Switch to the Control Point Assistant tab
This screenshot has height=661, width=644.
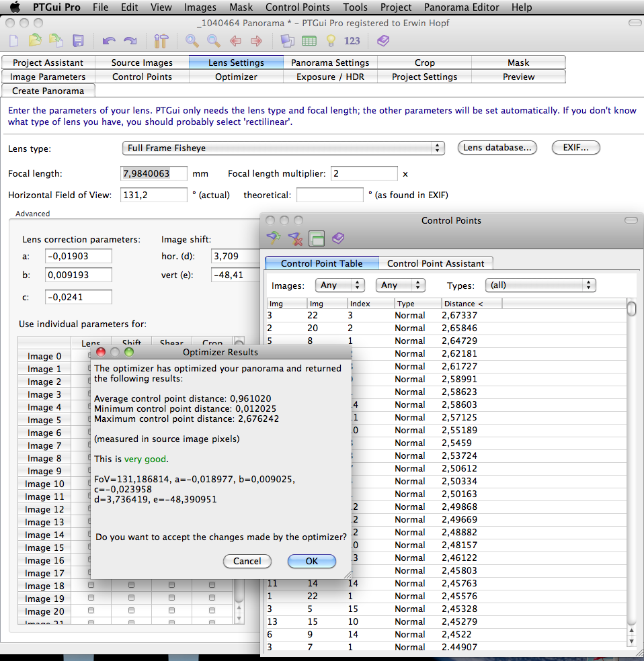point(436,263)
